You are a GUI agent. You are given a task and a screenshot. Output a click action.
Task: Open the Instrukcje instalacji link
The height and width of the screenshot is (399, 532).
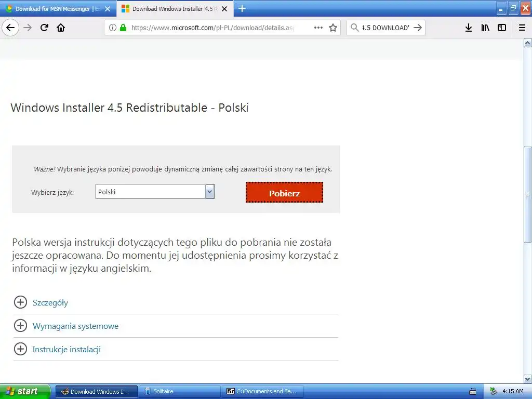66,350
